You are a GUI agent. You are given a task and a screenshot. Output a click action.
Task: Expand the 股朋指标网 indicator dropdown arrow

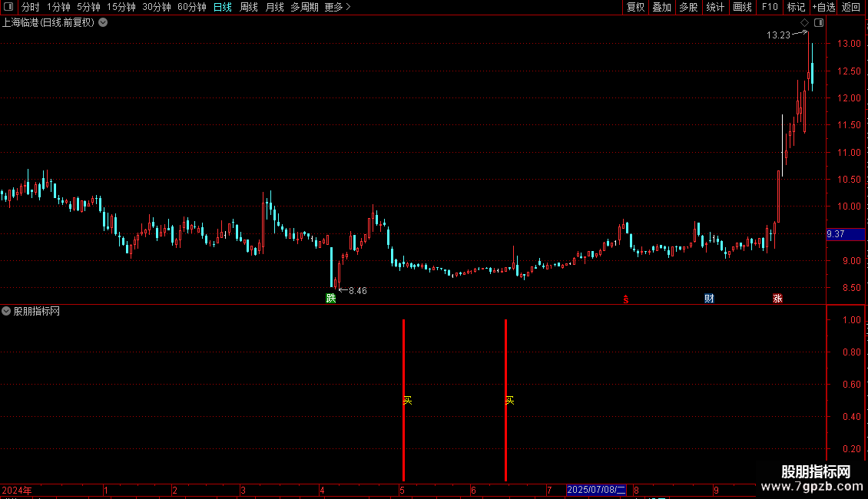[6, 311]
